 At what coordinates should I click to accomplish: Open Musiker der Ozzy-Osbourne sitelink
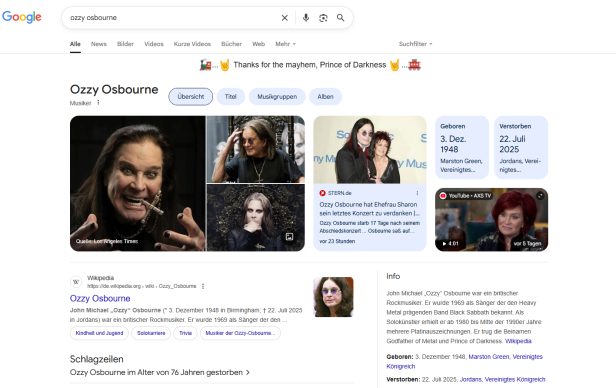click(x=240, y=333)
